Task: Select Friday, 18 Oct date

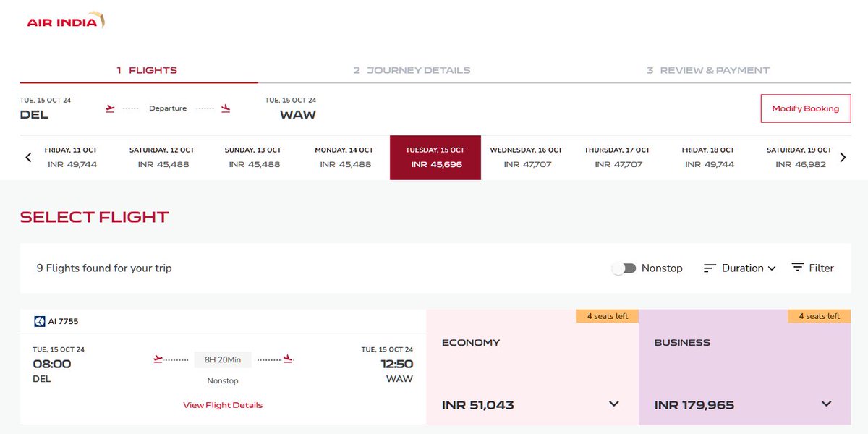Action: pos(708,157)
